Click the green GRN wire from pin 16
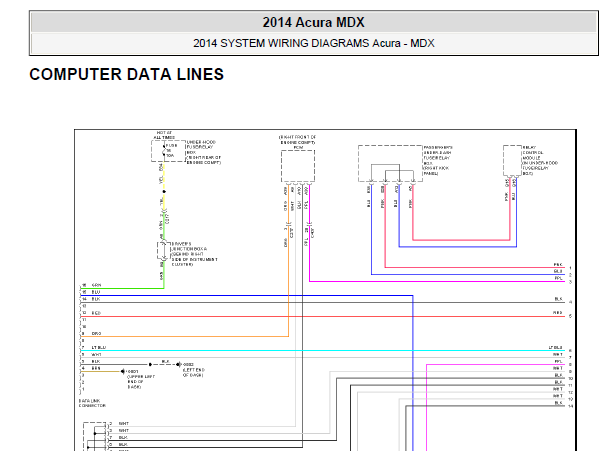The image size is (603, 451). click(x=122, y=288)
